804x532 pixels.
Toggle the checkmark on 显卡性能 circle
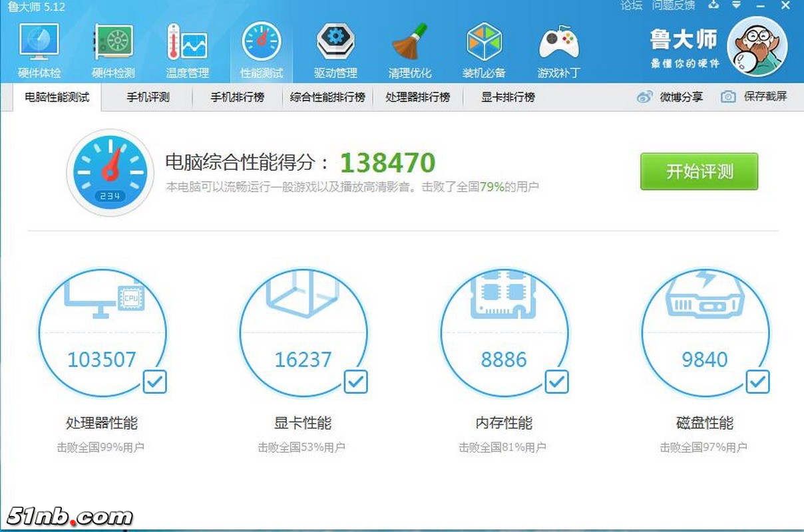355,382
